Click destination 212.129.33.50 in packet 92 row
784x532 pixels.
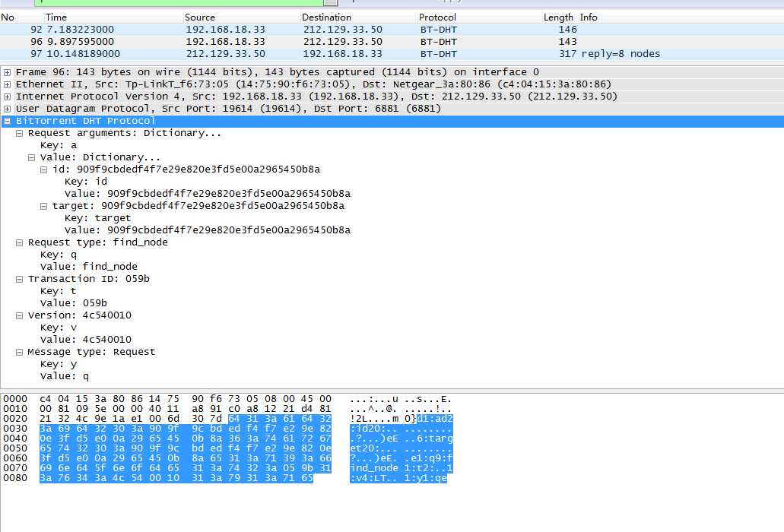(342, 30)
